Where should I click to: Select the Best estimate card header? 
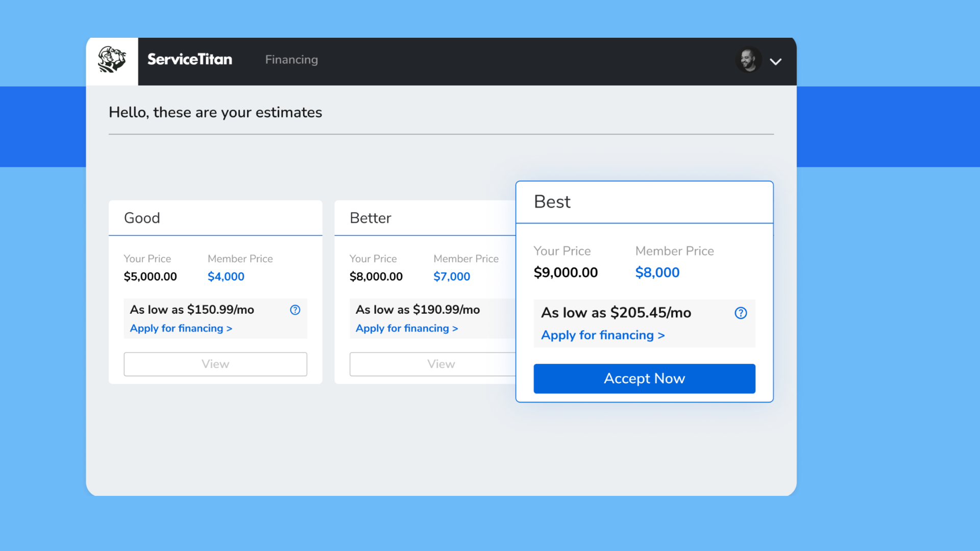pyautogui.click(x=552, y=202)
